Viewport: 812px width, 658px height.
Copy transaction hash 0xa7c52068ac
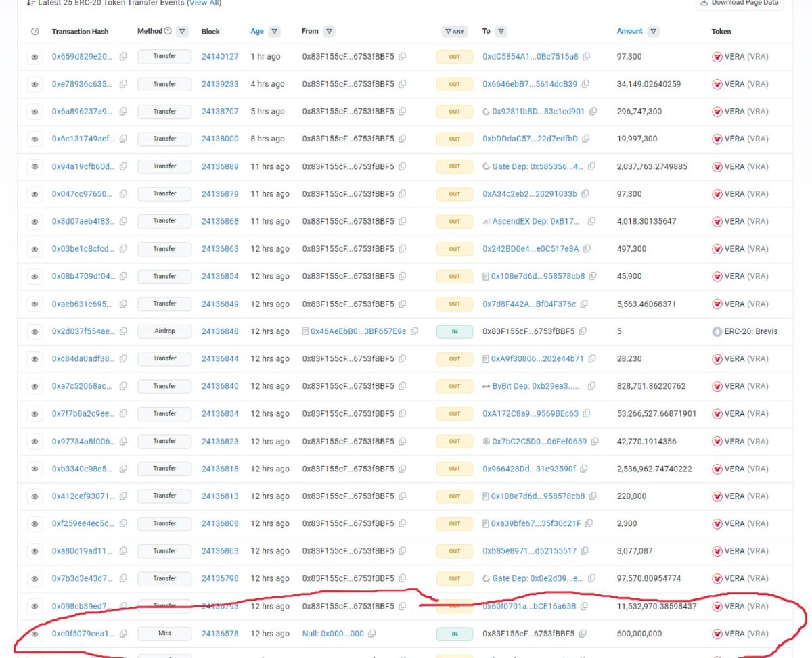point(123,386)
